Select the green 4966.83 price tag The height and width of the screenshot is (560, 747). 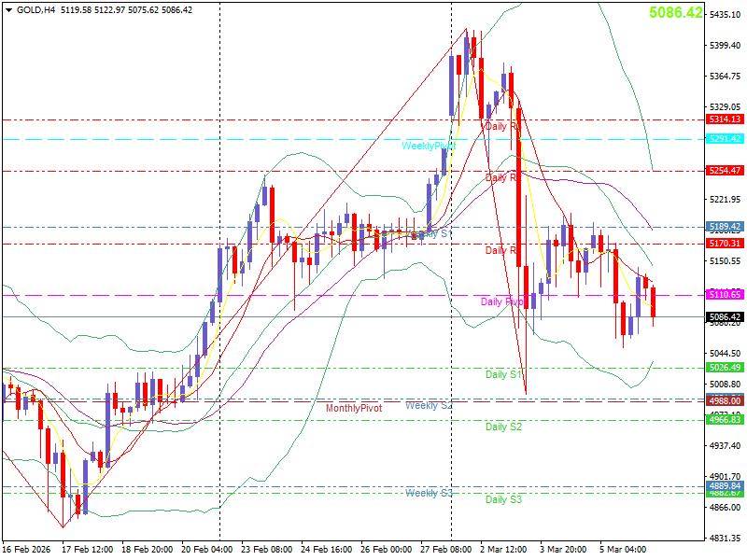point(724,420)
